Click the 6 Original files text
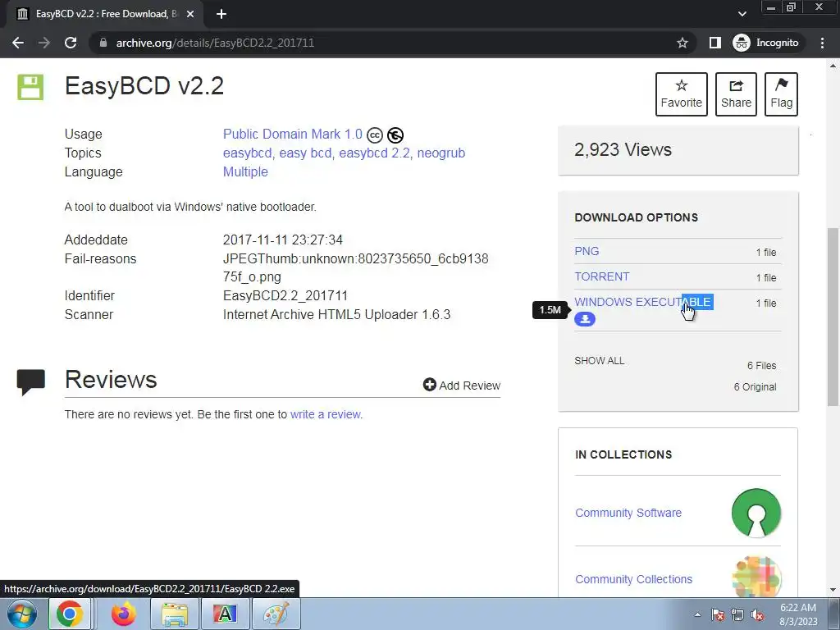 (755, 387)
